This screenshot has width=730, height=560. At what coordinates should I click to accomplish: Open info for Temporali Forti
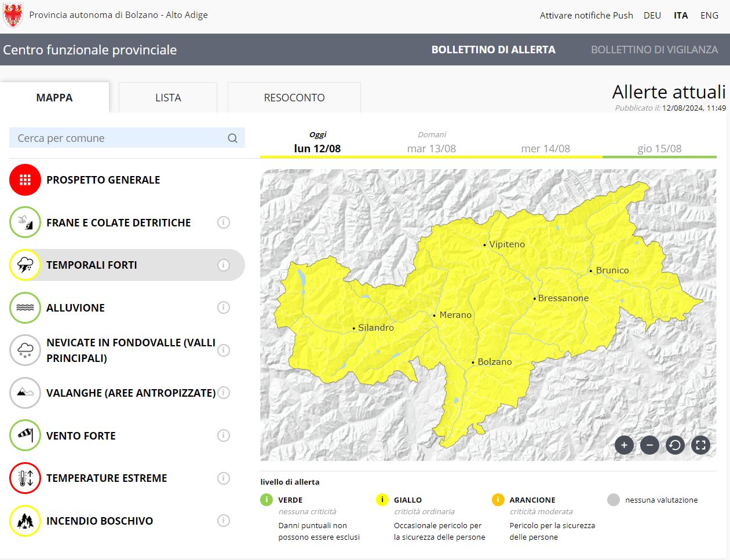point(224,265)
